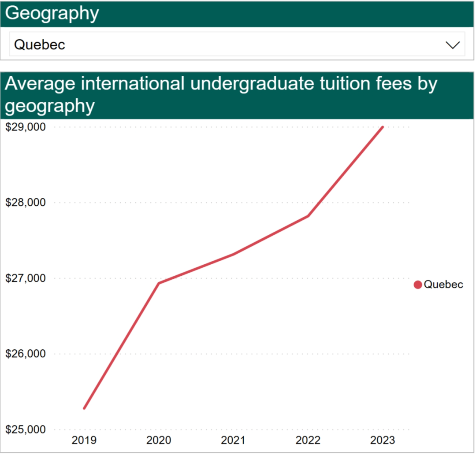Viewport: 476px width, 455px height.
Task: Click the chevron arrow in Geography slicer
Action: (452, 45)
